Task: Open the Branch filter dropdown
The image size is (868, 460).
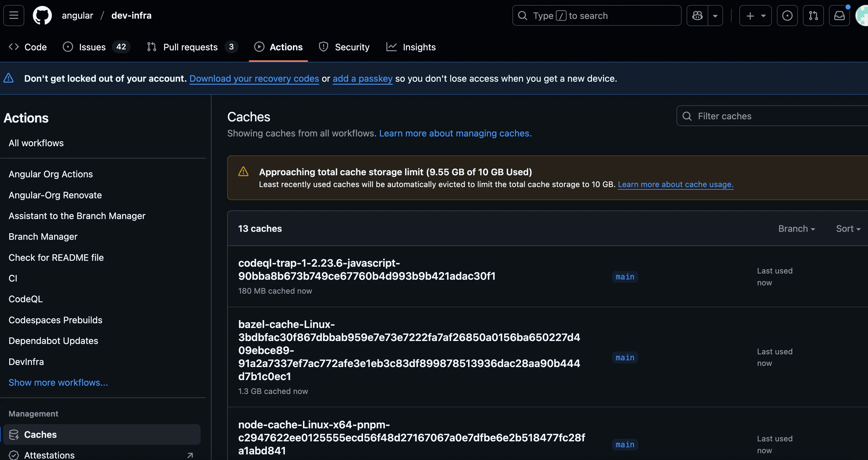Action: click(x=796, y=229)
